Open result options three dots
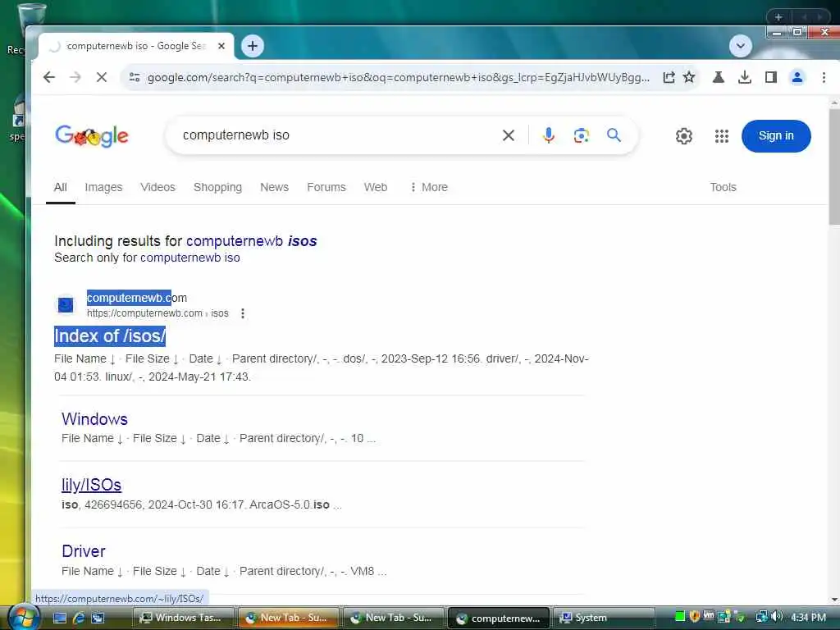840x630 pixels. pos(243,313)
